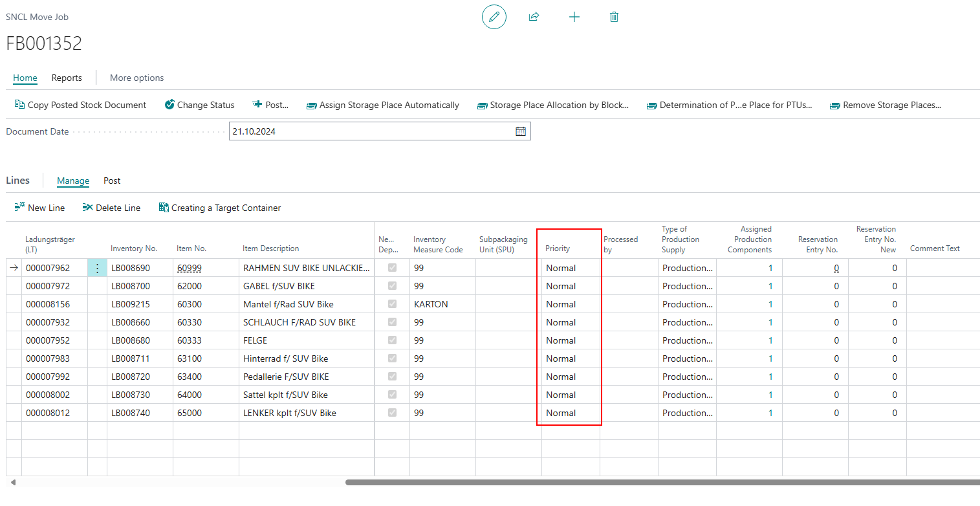Click Copy Posted Stock Document
Viewport: 980px width, 506px height.
pyautogui.click(x=80, y=105)
